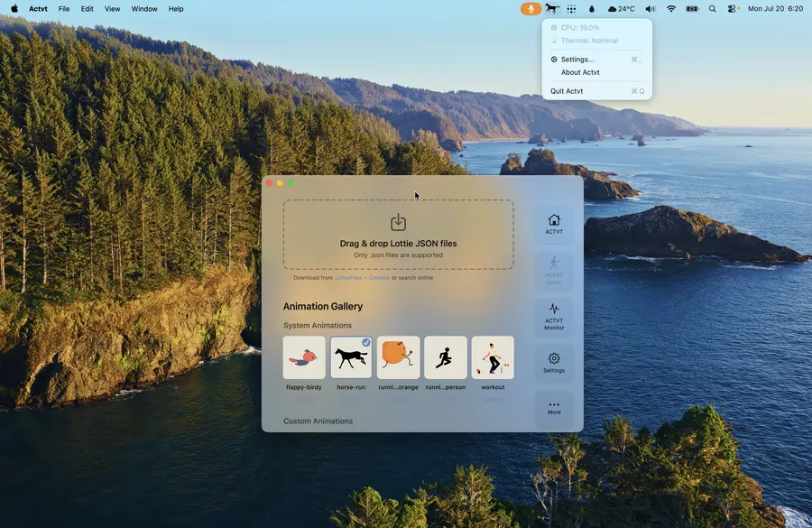Open the Creattie download link

pos(379,278)
